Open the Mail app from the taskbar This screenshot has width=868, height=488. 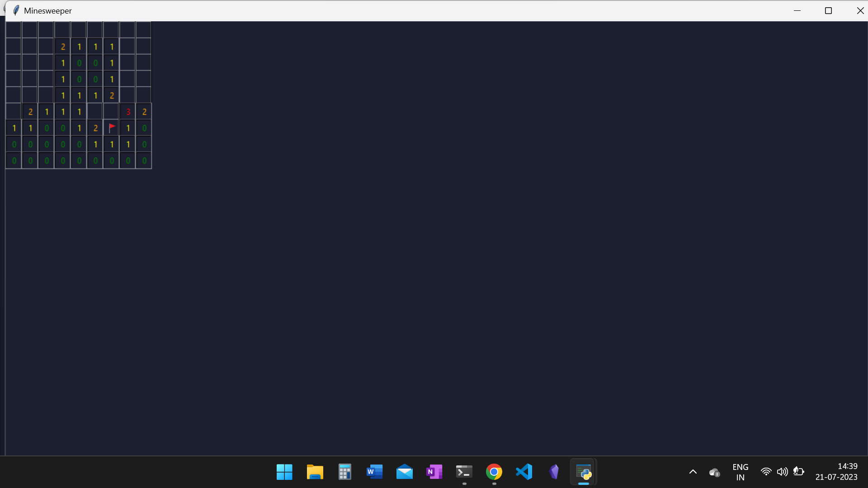[405, 472]
